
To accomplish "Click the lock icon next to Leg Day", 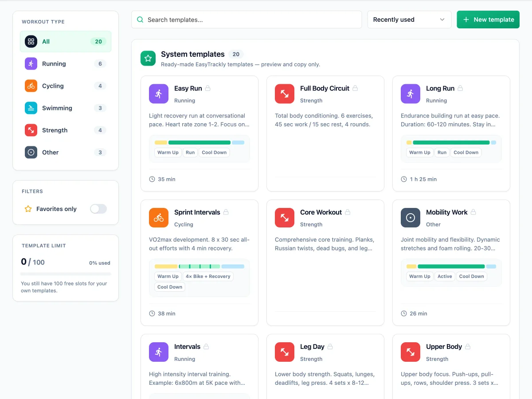I will pyautogui.click(x=330, y=347).
